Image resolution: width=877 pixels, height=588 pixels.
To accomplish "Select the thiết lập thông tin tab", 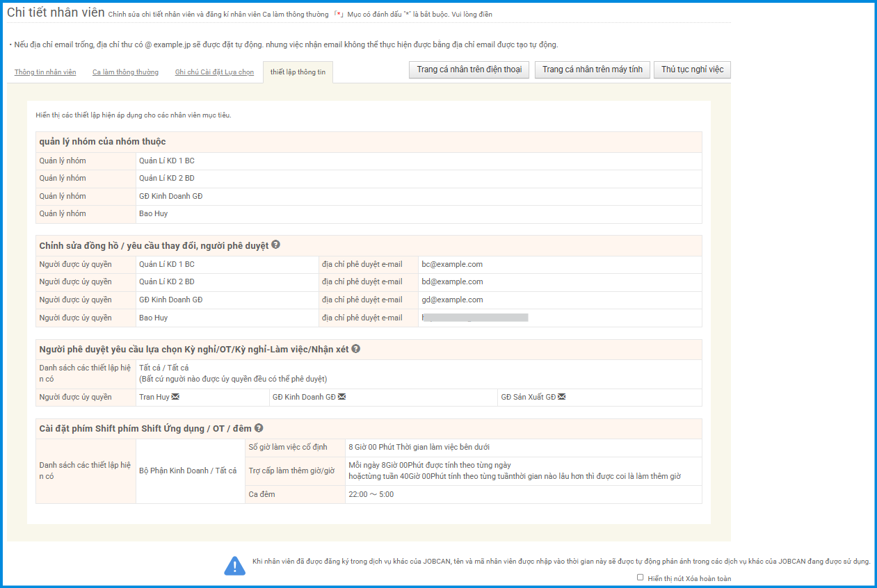I will (298, 72).
